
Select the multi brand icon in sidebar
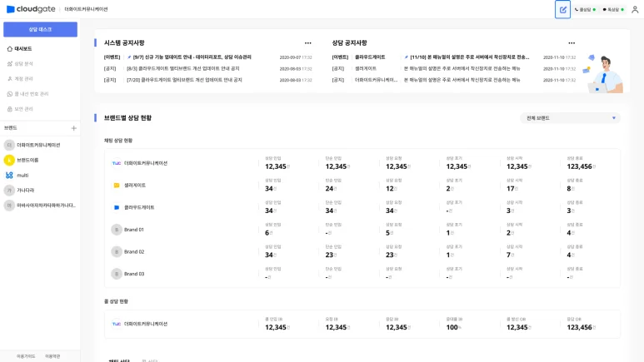coord(9,175)
